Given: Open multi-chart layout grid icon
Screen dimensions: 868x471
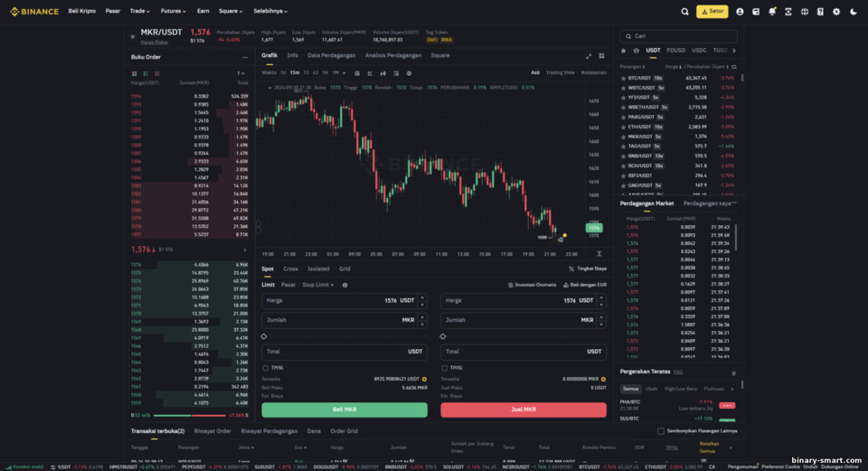Looking at the screenshot, I should (602, 56).
